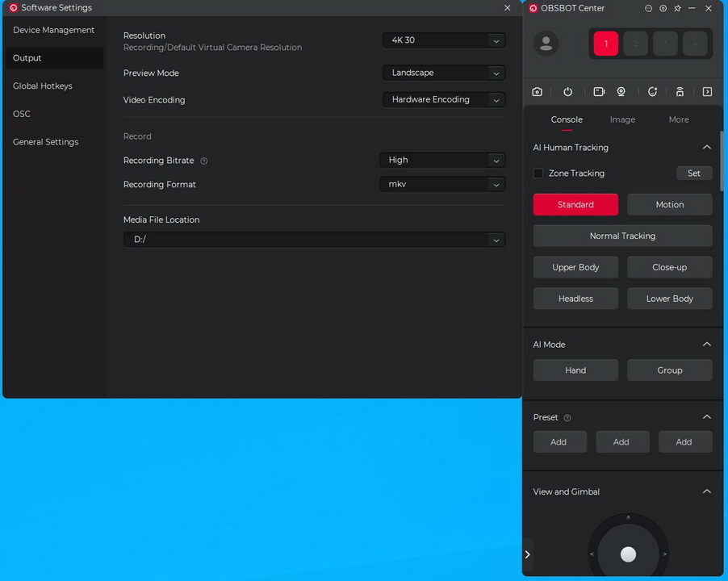Screen dimensions: 728x581
Task: Click the boxed arrow icon in the toolbar
Action: pos(707,91)
